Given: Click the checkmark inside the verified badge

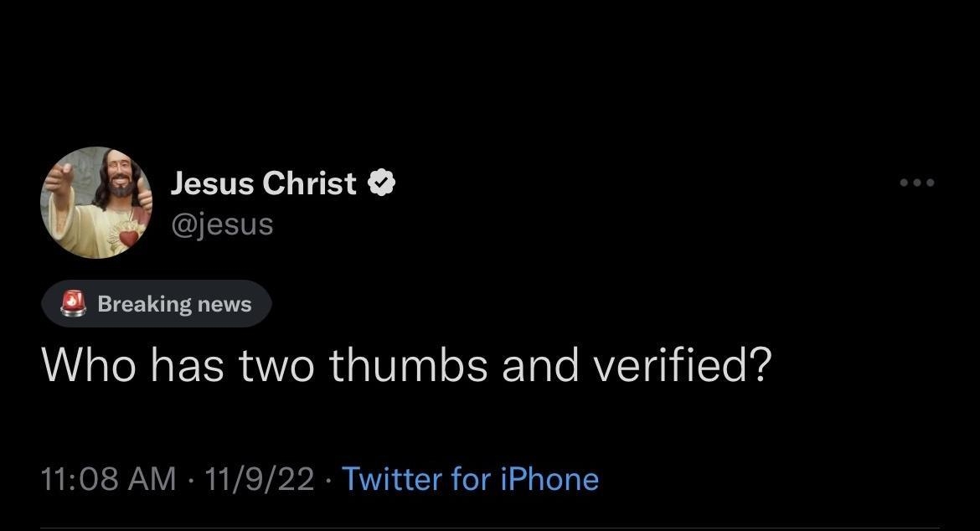Looking at the screenshot, I should click(382, 182).
